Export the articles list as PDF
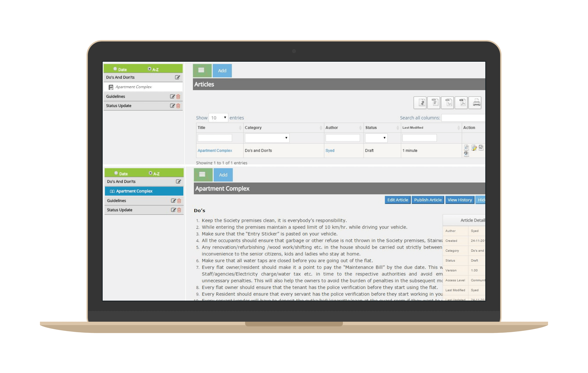Screen dimensions: 588x373 461,103
